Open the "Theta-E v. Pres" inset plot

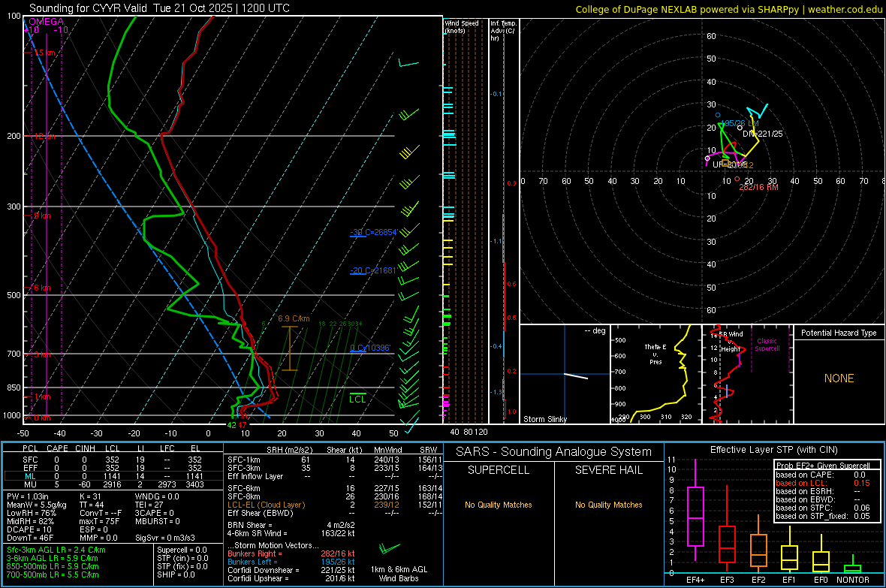(655, 374)
